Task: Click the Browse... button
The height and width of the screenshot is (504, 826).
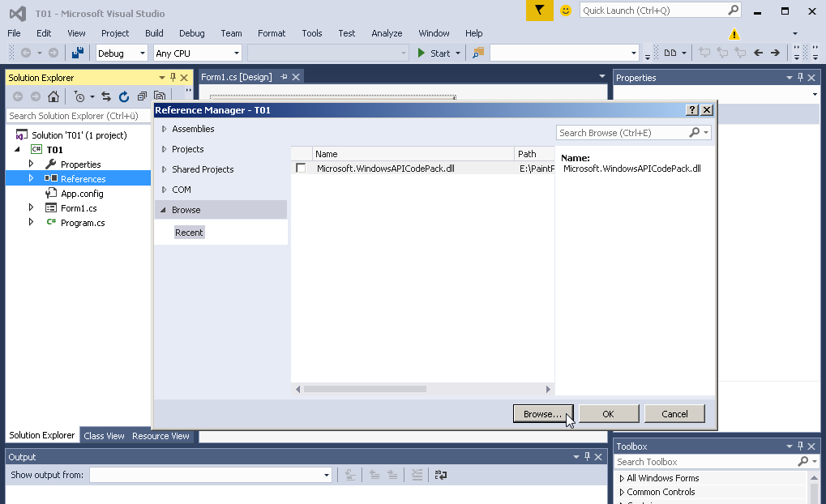Action: coord(542,414)
